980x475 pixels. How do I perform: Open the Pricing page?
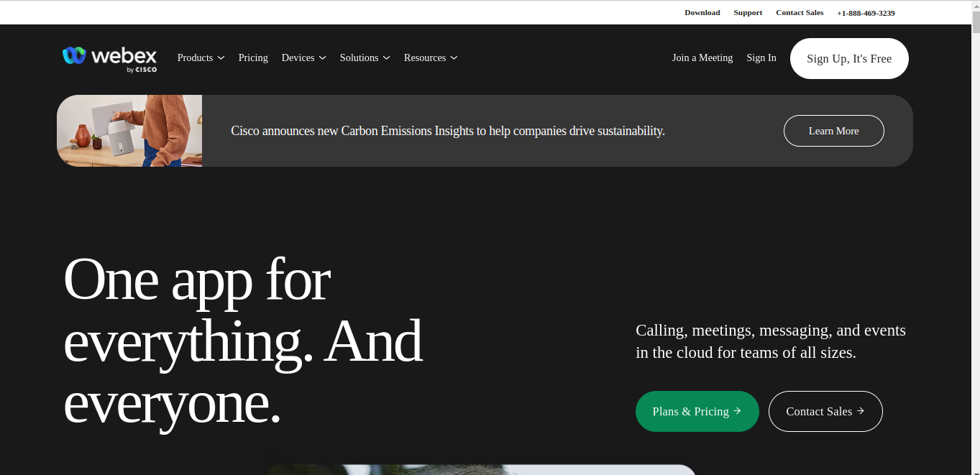click(253, 57)
